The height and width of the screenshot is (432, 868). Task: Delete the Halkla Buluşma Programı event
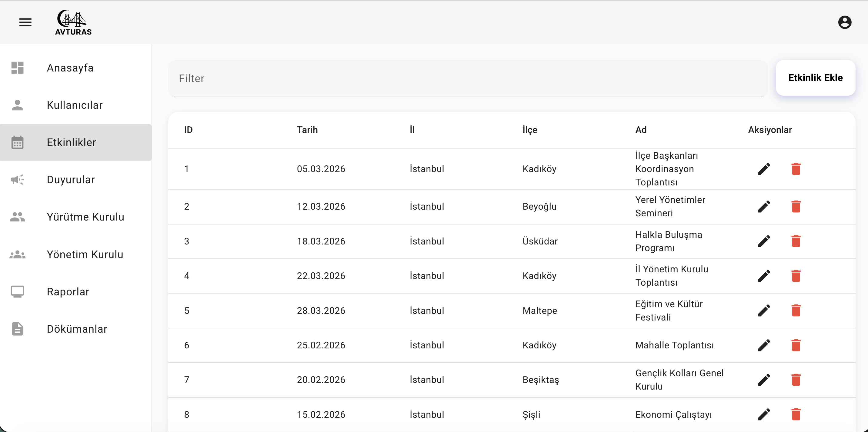796,241
